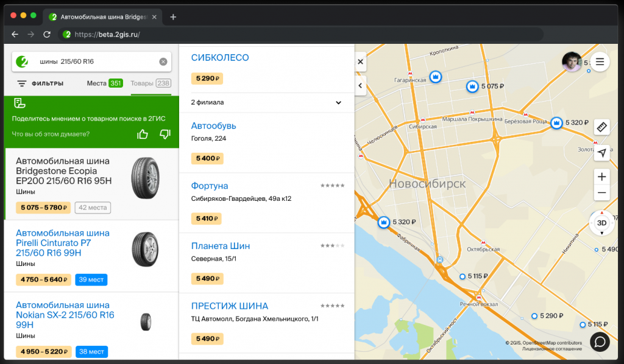The image size is (624, 364).
Task: Open the chat support bubble icon
Action: (x=600, y=341)
